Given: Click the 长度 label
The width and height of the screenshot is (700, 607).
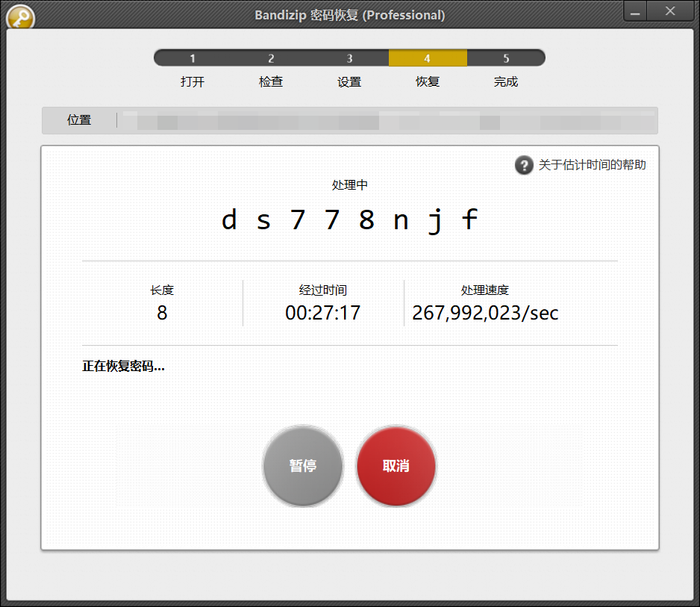Looking at the screenshot, I should coord(162,290).
